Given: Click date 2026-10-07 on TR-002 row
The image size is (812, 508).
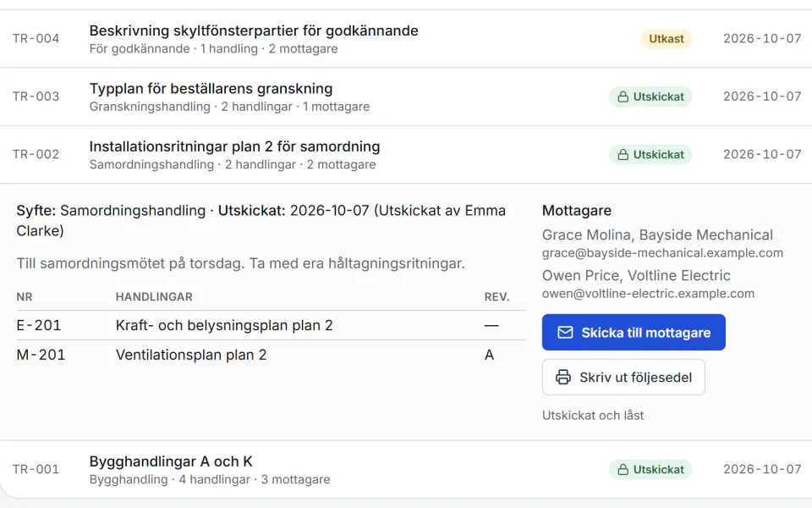Looking at the screenshot, I should click(x=762, y=154).
